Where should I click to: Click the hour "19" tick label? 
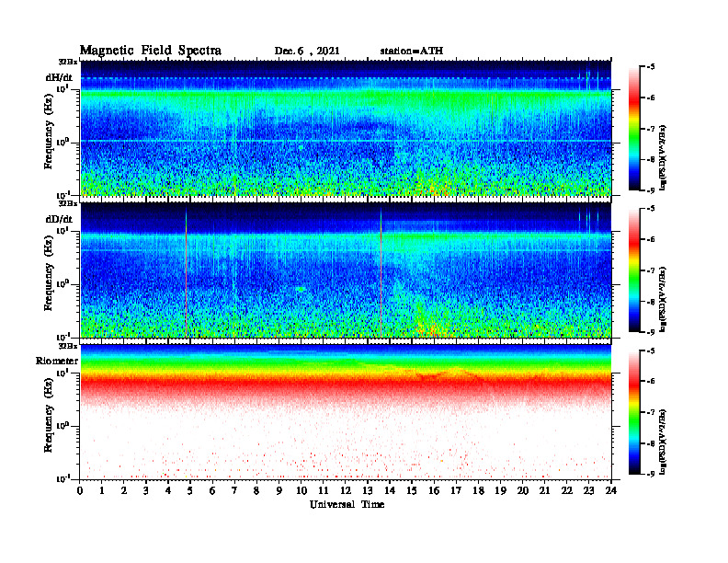(500, 491)
